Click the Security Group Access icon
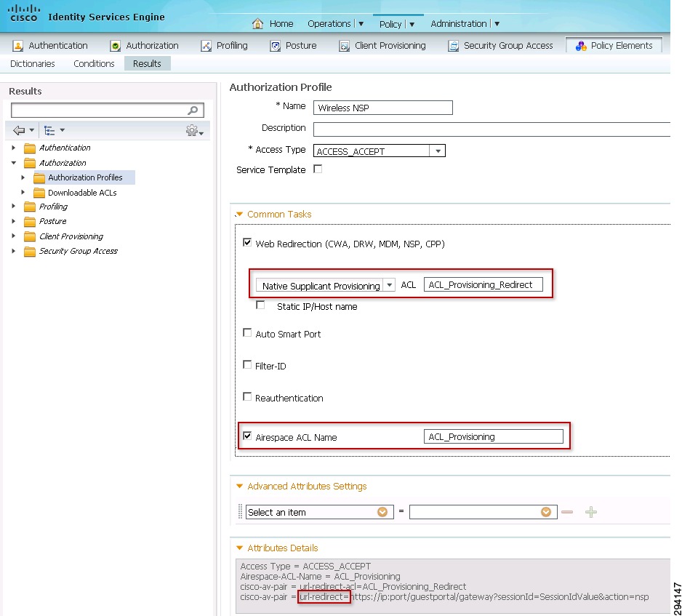This screenshot has height=616, width=682. [x=453, y=46]
